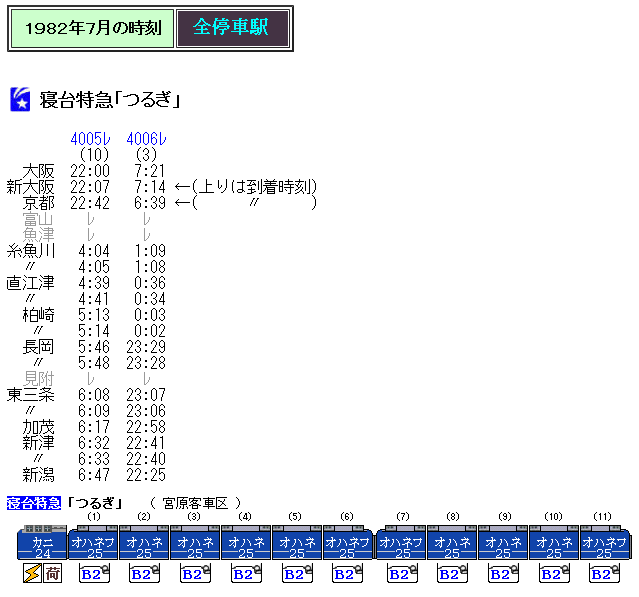Click car (8) オハネ25 image

[452, 542]
